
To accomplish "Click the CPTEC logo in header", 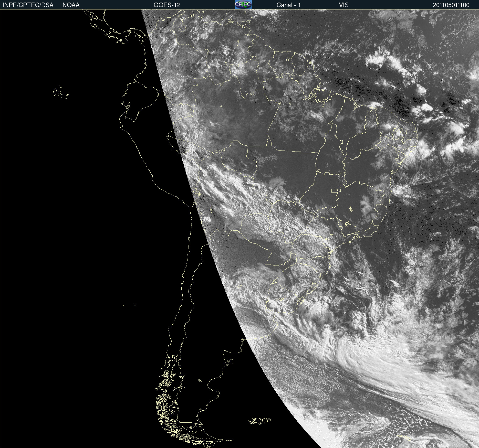I will (243, 5).
